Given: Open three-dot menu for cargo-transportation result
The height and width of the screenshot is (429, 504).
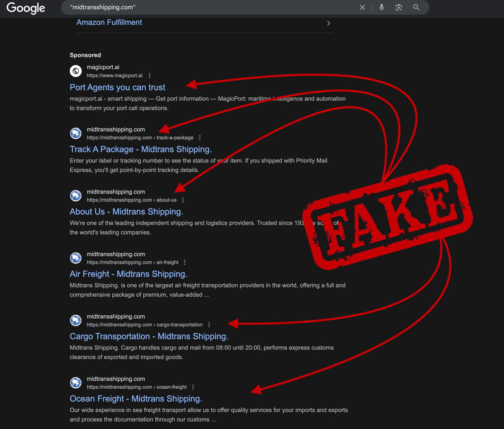Looking at the screenshot, I should click(x=209, y=325).
